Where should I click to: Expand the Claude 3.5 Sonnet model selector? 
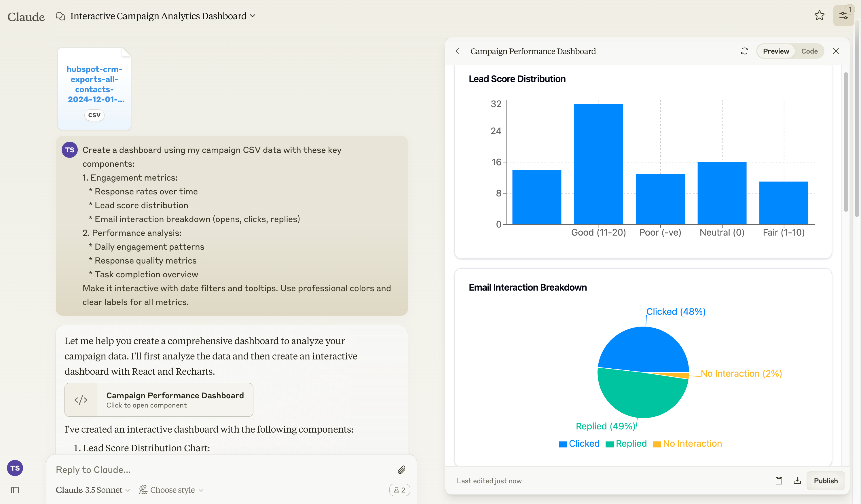coord(93,490)
